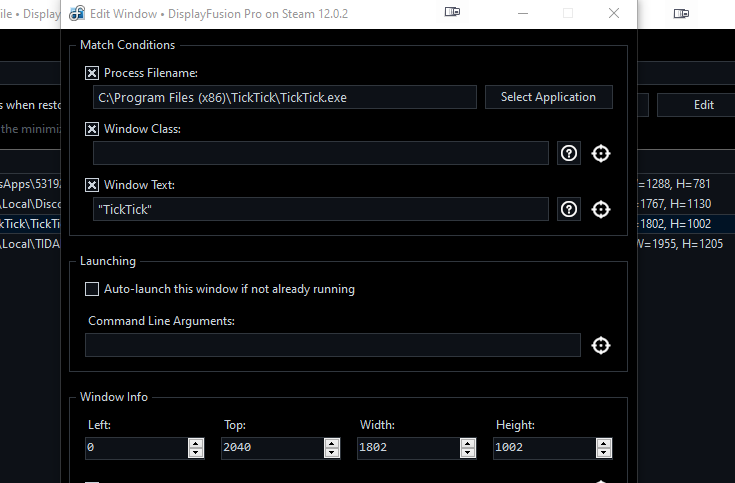
Task: Increase the Width value with the up arrow
Action: pos(468,443)
